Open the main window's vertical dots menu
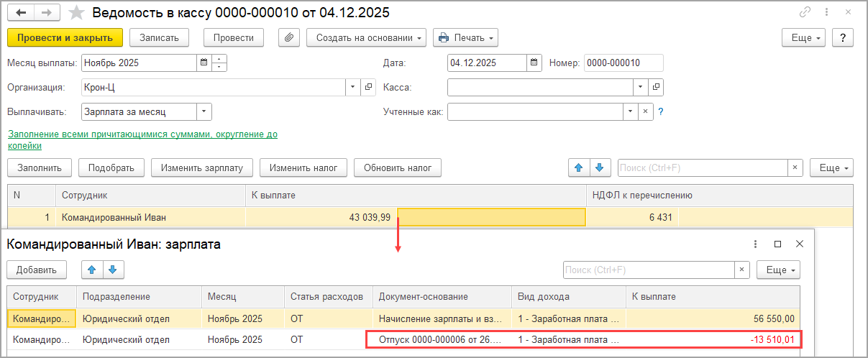Image resolution: width=868 pixels, height=358 pixels. (x=827, y=13)
